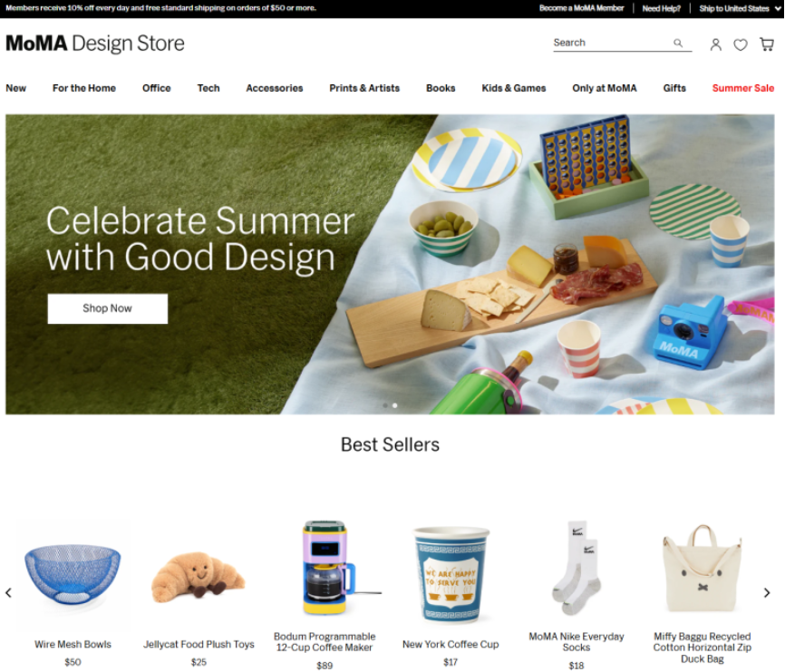Show previous best sellers with left arrow
The width and height of the screenshot is (785, 672).
8,592
